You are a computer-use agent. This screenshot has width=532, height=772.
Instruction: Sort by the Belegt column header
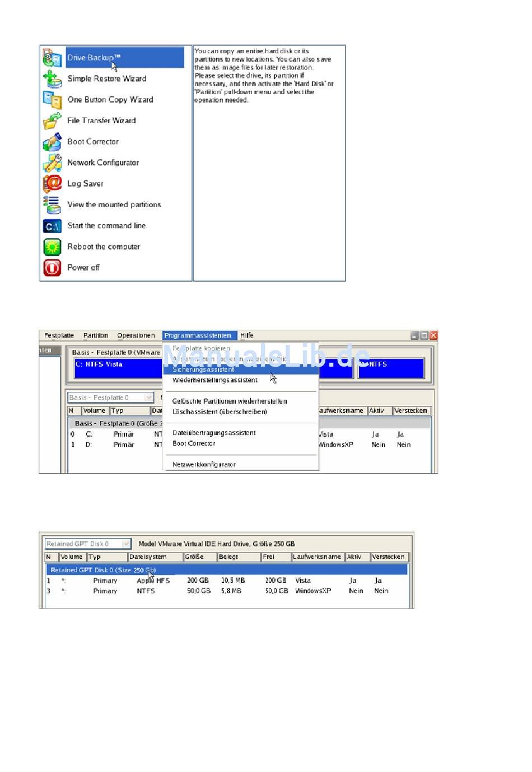[x=239, y=557]
